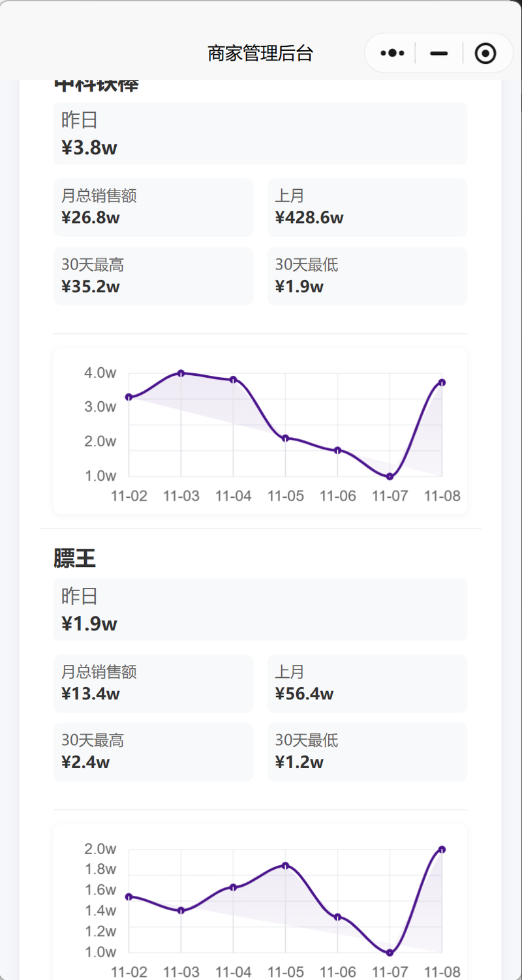Image resolution: width=522 pixels, height=980 pixels.
Task: Tap the 上月 ¥428.6w card
Action: pos(367,207)
